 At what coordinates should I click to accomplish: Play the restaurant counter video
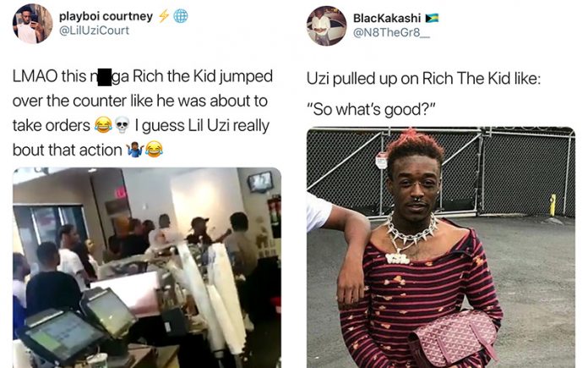(147, 267)
